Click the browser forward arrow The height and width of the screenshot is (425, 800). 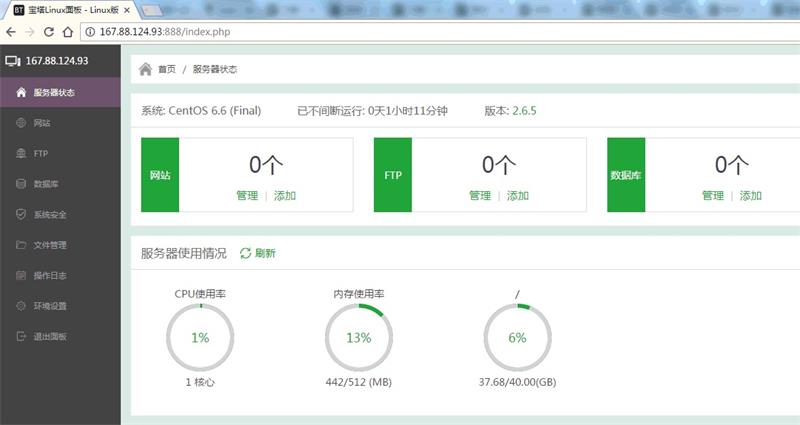30,32
